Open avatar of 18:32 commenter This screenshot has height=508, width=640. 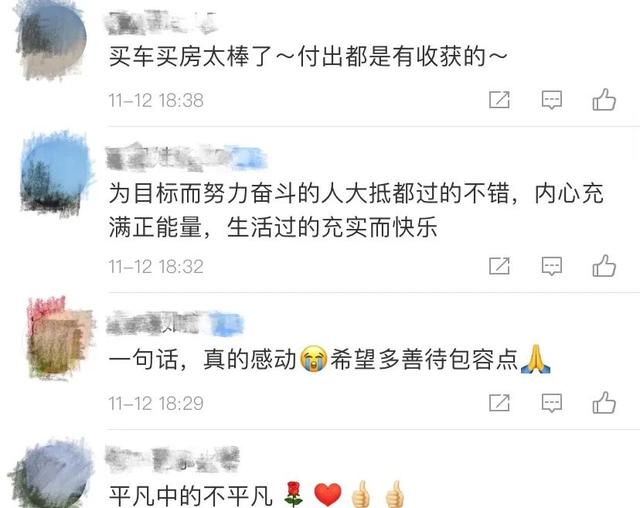point(56,172)
